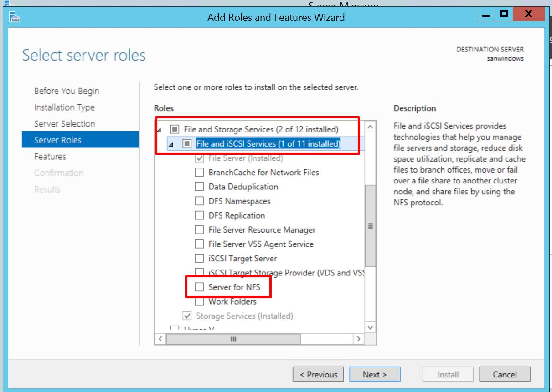This screenshot has height=392, width=552.
Task: Enable the Server for NFS checkbox
Action: 199,287
